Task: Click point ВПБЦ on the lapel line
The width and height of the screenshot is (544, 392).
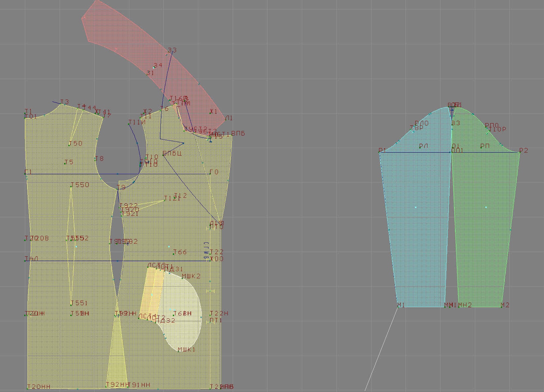Action: (x=163, y=155)
